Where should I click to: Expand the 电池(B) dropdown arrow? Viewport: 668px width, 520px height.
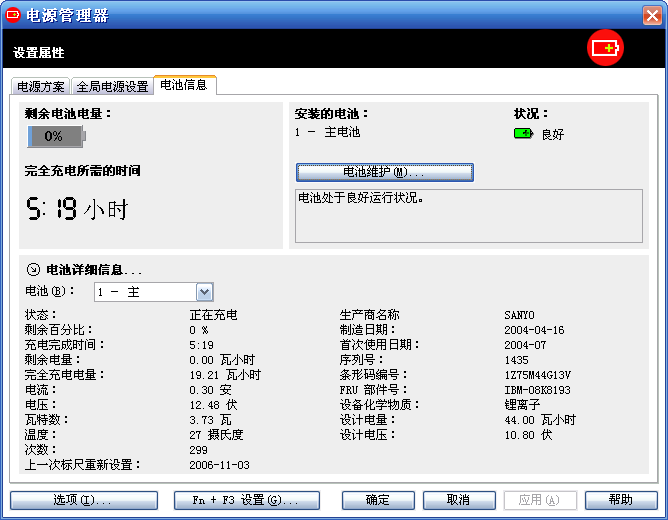point(205,292)
